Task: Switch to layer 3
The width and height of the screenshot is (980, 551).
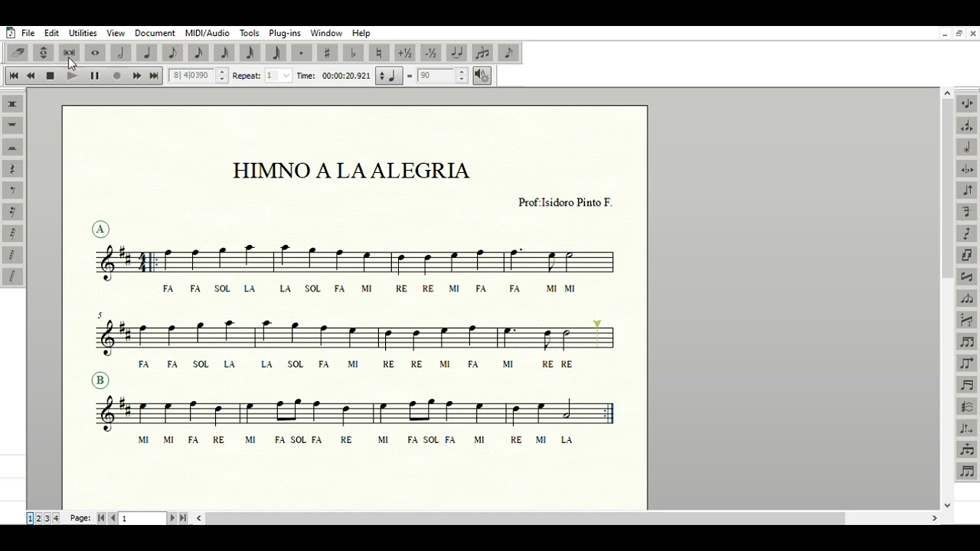Action: (x=47, y=518)
